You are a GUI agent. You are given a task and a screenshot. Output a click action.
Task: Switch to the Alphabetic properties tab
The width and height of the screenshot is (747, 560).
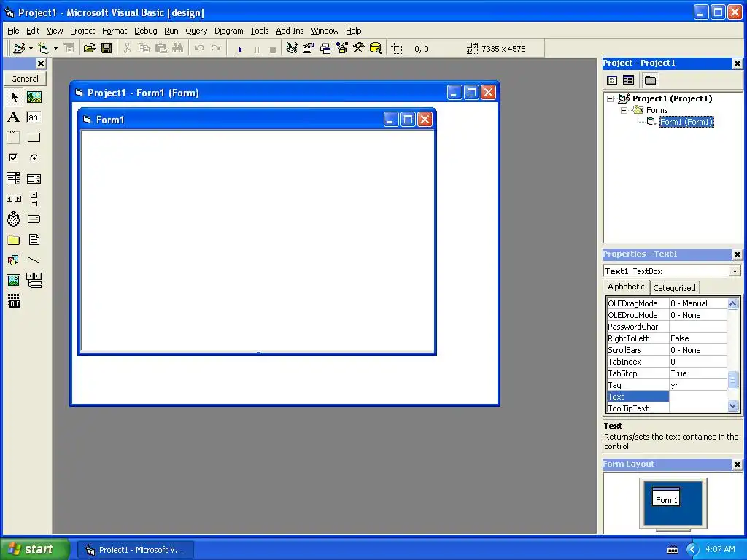point(626,287)
